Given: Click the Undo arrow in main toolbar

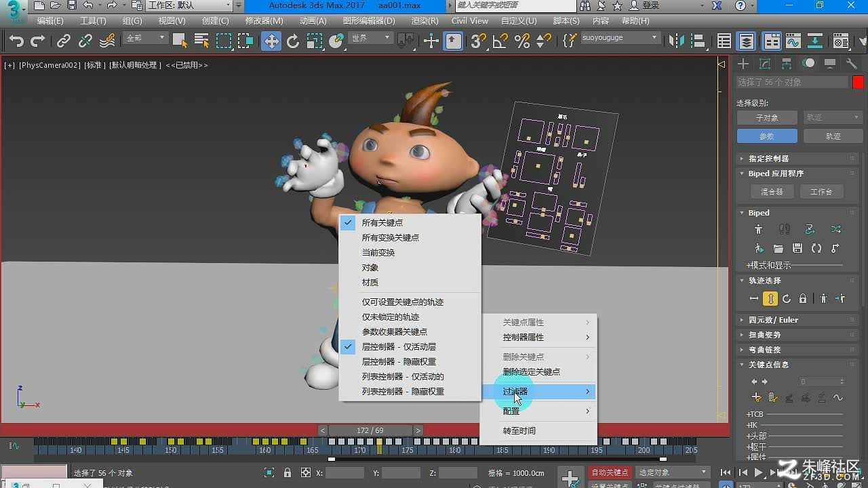Looking at the screenshot, I should 16,41.
